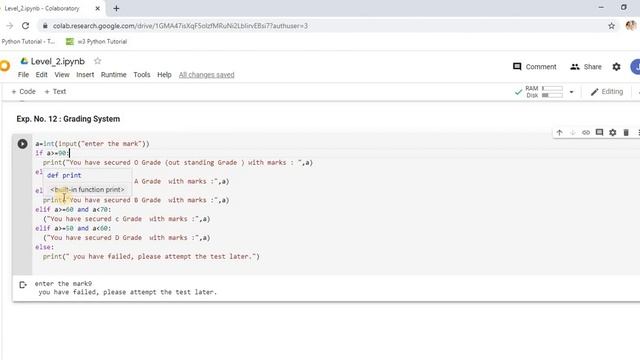This screenshot has height=360, width=640.
Task: Click the built-in function print tooltip
Action: pos(87,189)
